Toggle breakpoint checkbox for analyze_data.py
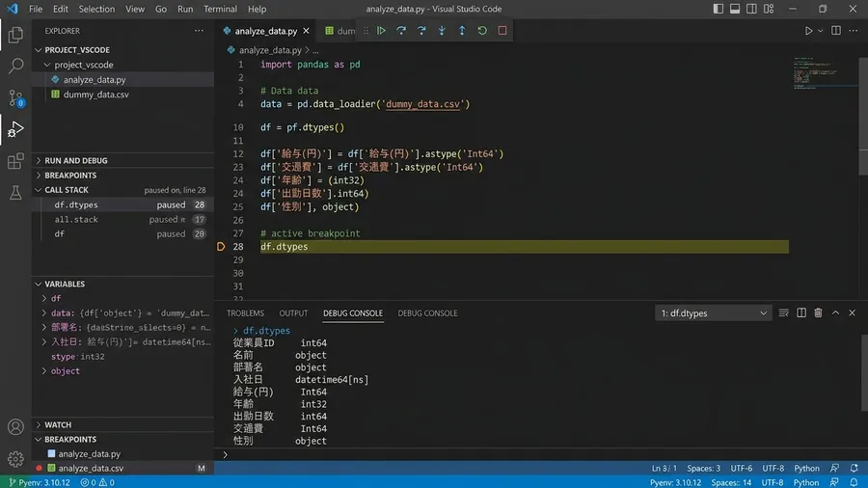Viewport: 868px width, 488px height. coord(51,453)
